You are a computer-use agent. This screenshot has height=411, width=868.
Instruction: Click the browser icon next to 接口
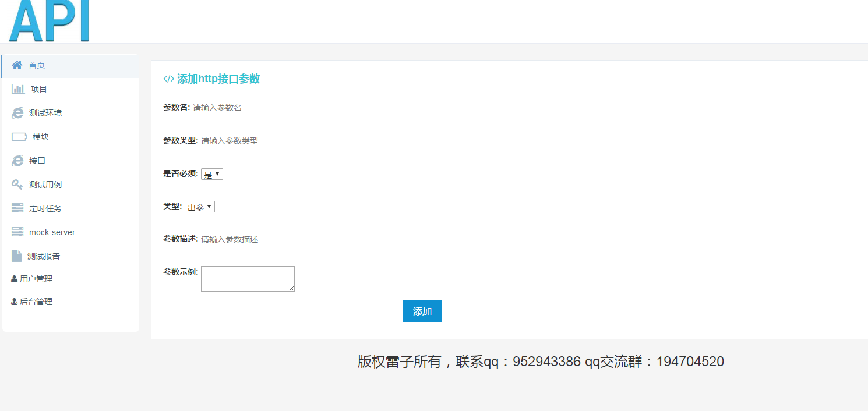point(17,161)
